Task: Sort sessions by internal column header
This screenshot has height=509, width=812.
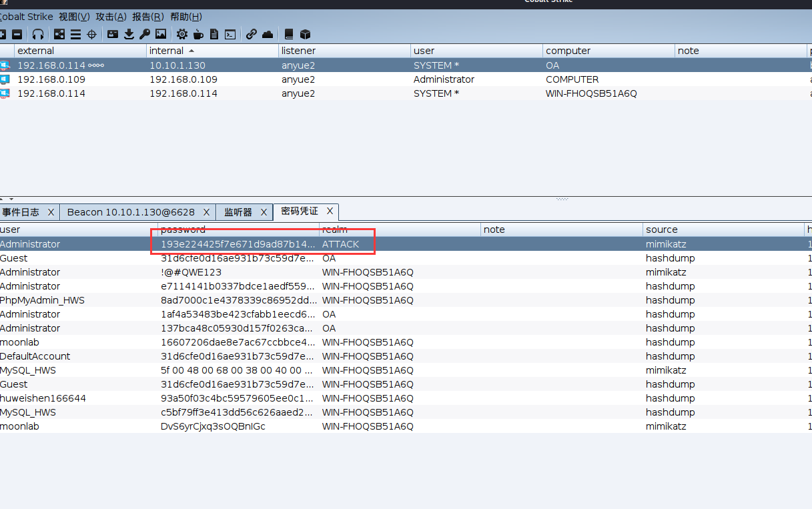Action: [x=212, y=51]
